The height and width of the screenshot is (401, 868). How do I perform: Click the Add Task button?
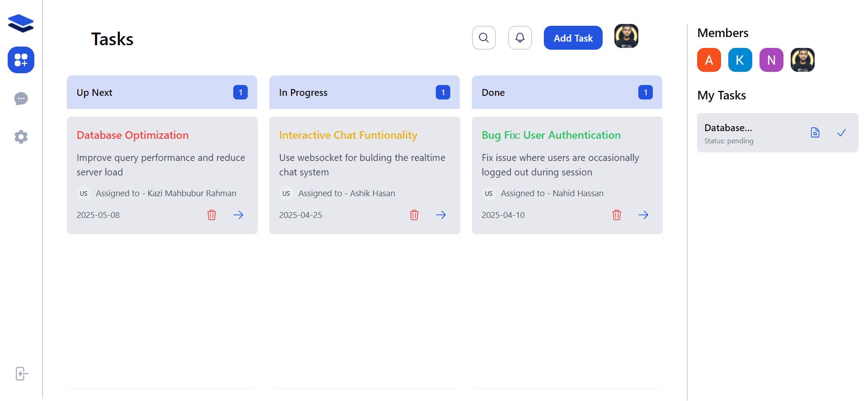(573, 38)
